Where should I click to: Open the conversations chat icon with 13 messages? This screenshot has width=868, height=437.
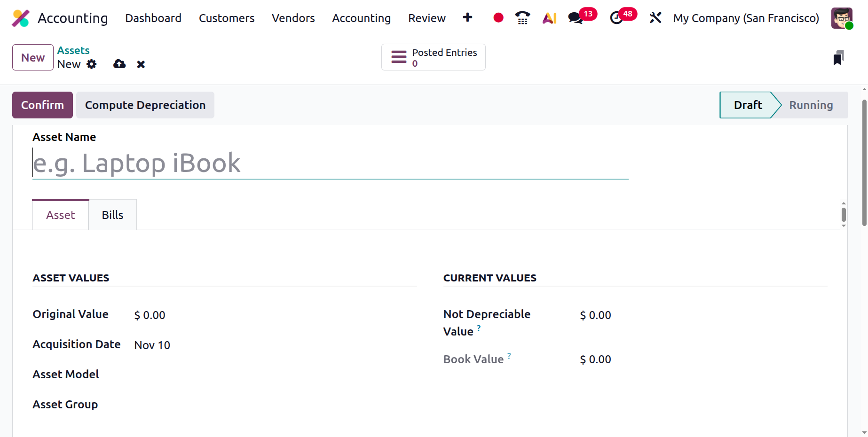576,18
